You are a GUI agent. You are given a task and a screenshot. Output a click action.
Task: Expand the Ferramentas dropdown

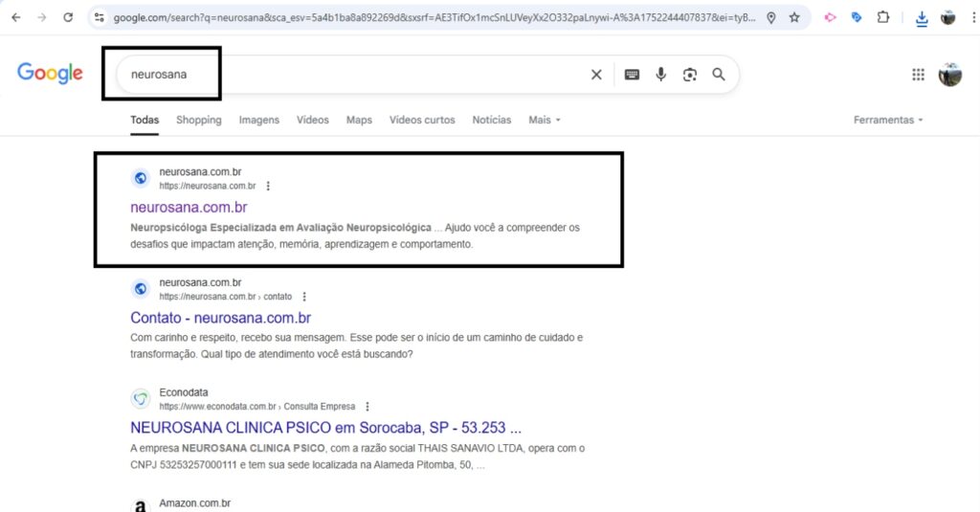[x=888, y=120]
